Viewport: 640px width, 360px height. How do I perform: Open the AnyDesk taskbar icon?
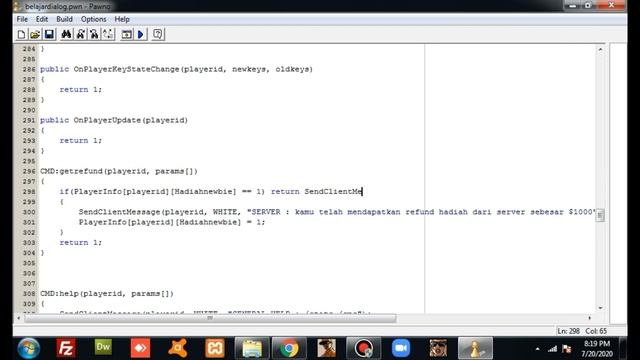(140, 348)
